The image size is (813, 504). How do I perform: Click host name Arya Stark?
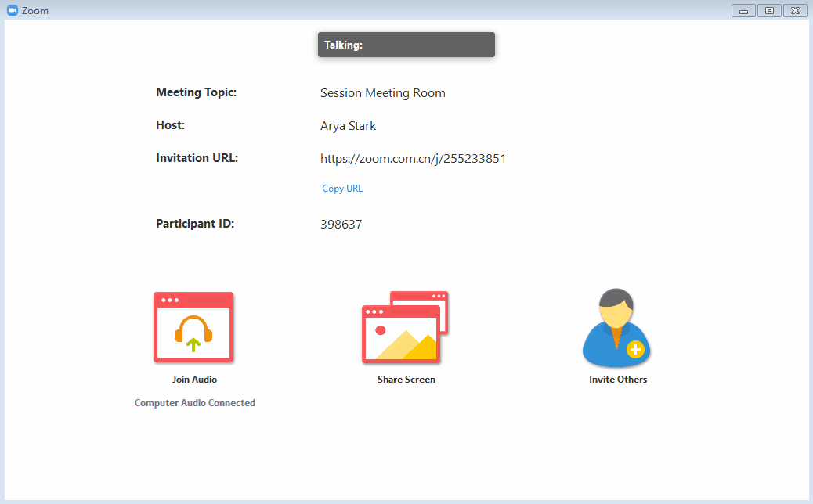[348, 126]
